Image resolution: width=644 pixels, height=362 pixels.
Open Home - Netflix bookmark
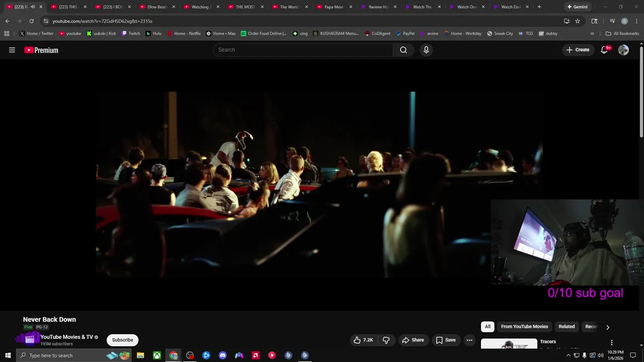(x=184, y=34)
